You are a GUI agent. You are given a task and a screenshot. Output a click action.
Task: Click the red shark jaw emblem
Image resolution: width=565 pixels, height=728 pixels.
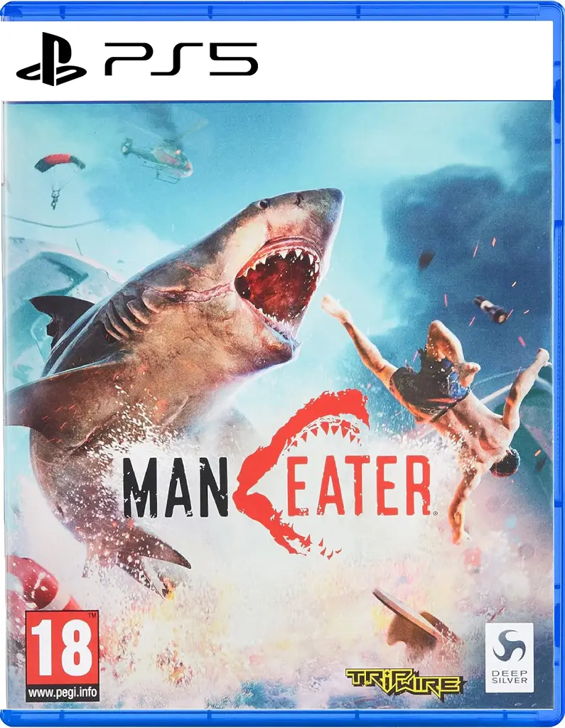(x=302, y=473)
